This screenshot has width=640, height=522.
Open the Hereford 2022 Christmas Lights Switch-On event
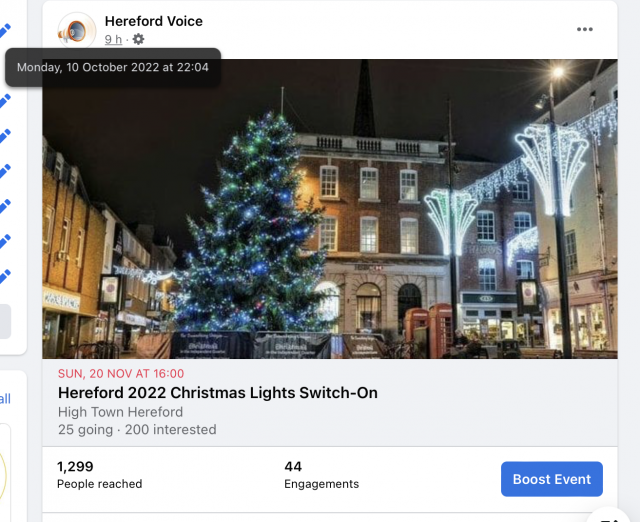point(218,393)
